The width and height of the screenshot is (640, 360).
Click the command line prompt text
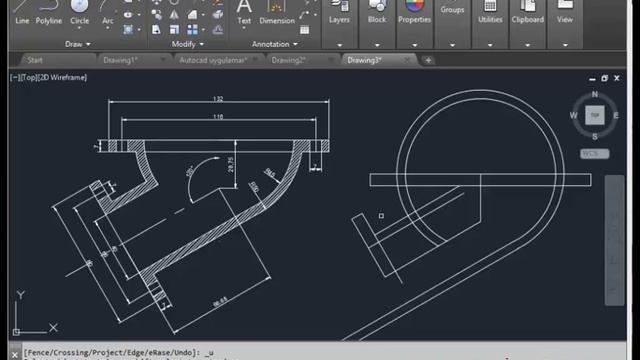pos(118,353)
